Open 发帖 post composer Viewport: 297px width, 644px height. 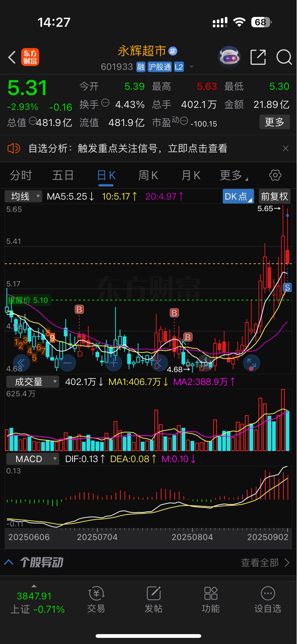[x=153, y=600]
